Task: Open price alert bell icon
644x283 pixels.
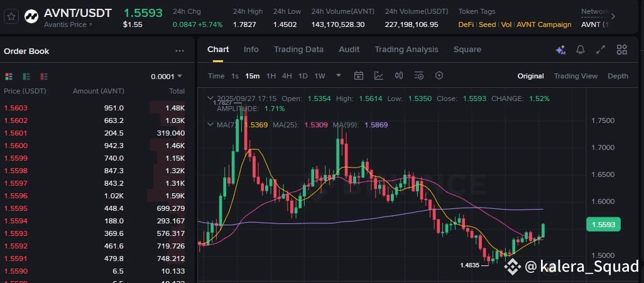Action: tap(581, 50)
